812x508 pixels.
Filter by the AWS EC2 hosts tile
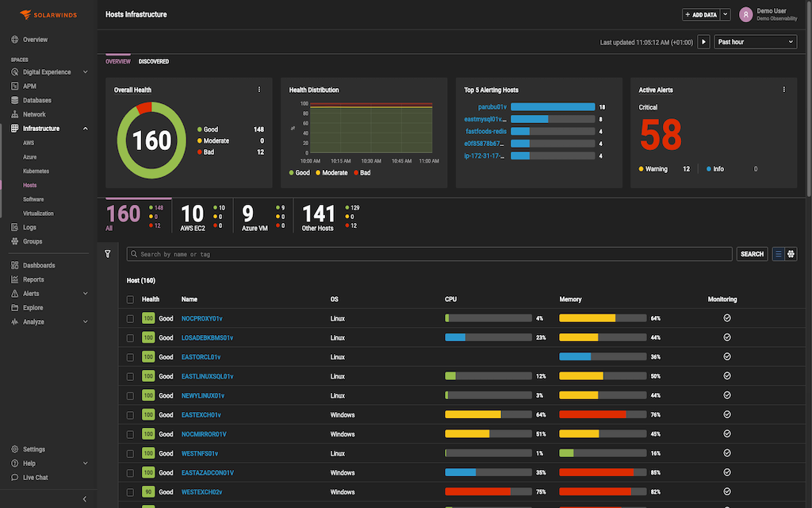202,217
